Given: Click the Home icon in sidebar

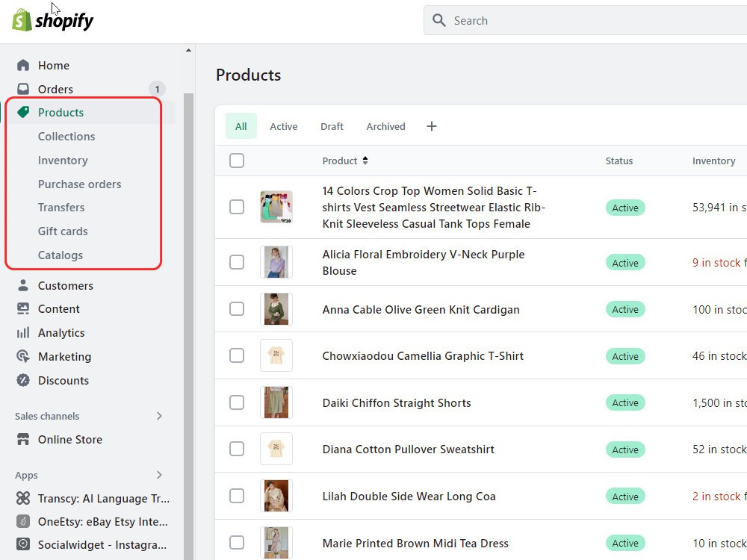Looking at the screenshot, I should pos(23,65).
